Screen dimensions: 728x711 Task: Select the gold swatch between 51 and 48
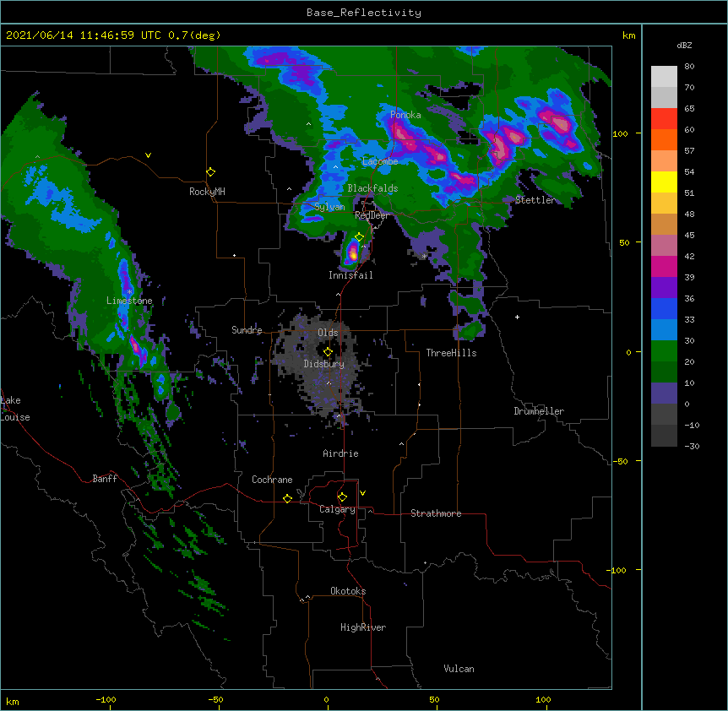664,204
